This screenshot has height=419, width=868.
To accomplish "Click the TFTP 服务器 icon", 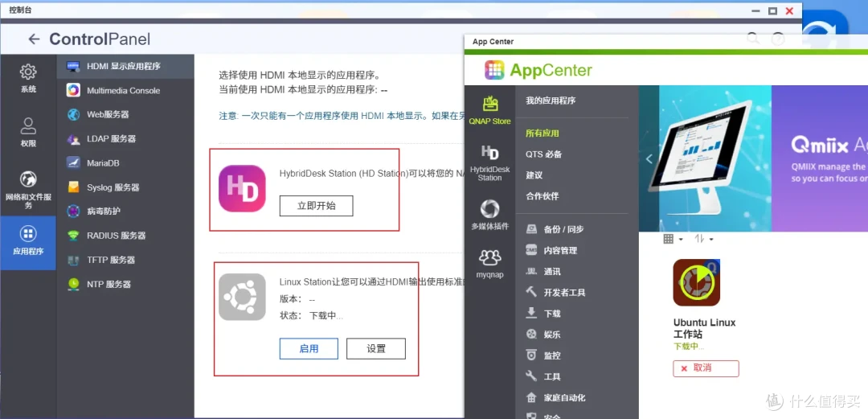I will coord(73,260).
